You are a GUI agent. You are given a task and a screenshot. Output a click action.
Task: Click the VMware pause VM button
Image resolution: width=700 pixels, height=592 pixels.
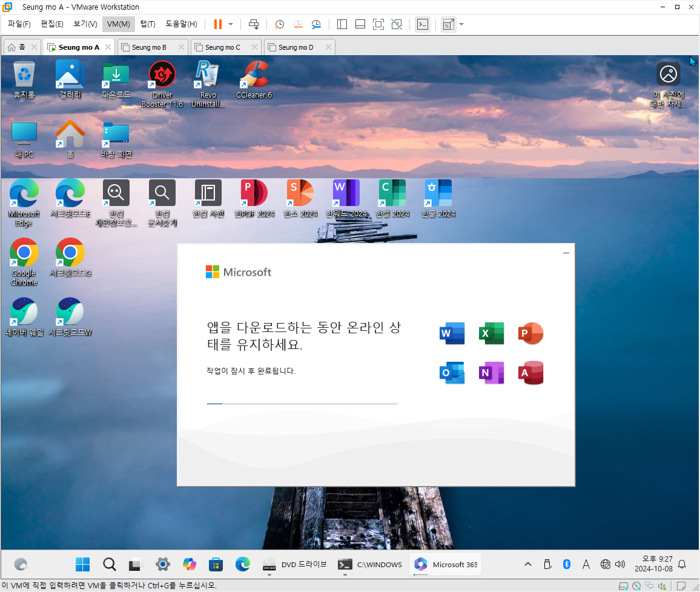(218, 24)
